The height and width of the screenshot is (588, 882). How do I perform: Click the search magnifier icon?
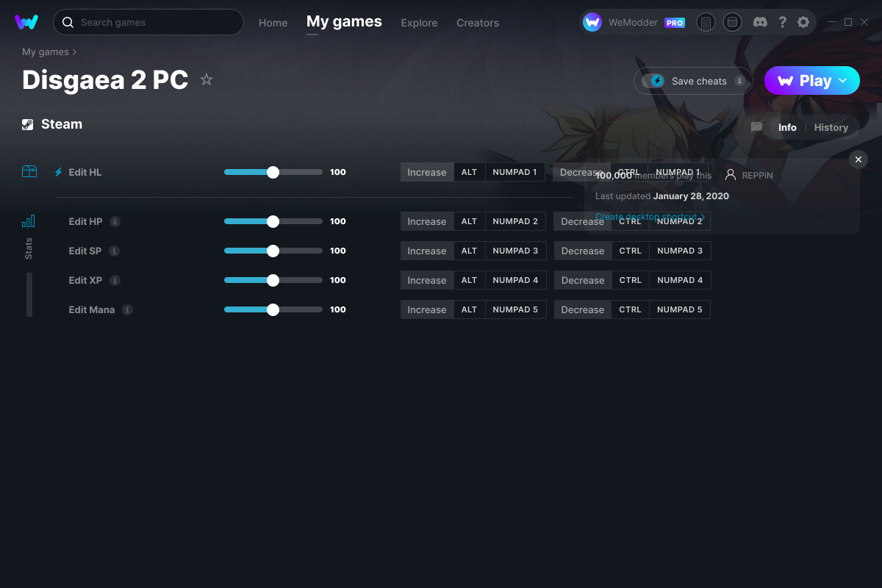click(x=68, y=22)
